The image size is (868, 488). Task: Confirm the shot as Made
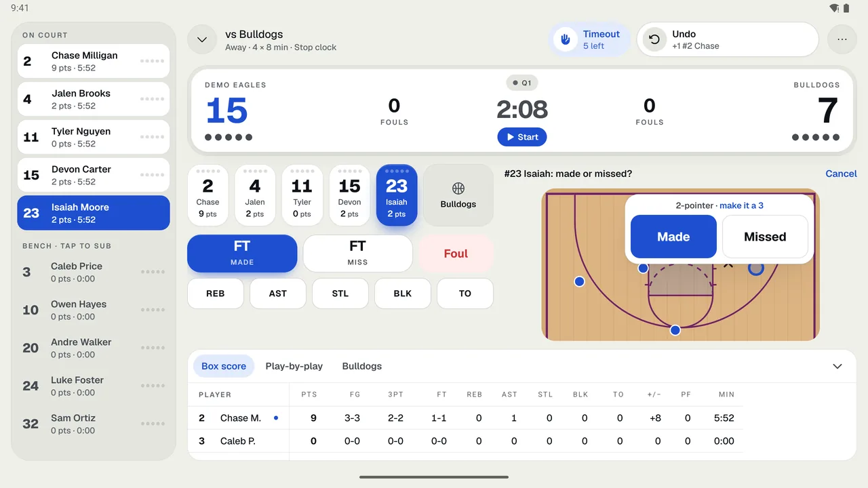coord(673,237)
